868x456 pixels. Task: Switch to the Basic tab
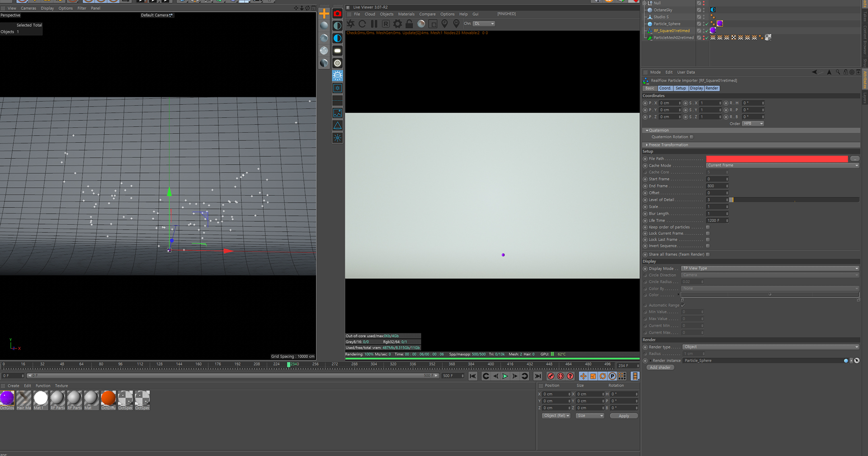tap(650, 88)
